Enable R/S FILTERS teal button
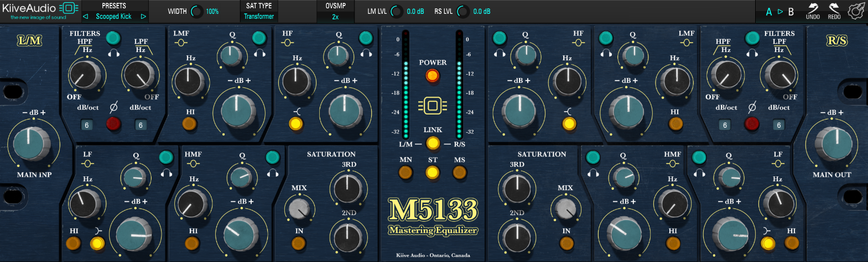 752,38
